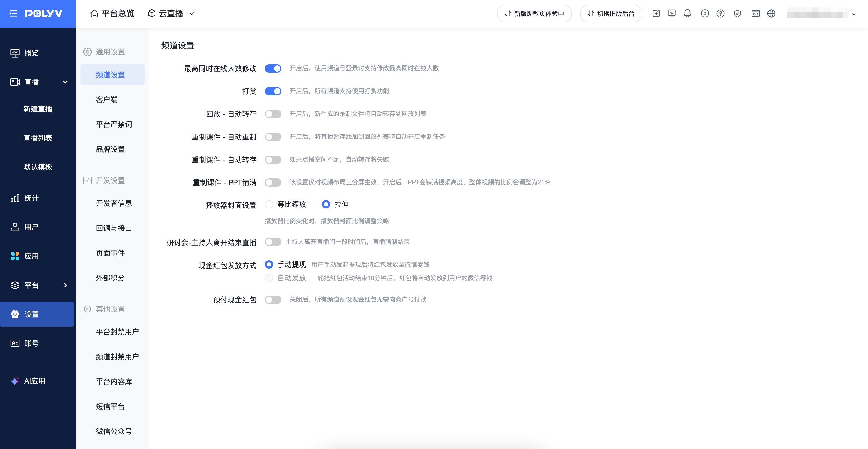Open the 账号 ID card icon

tap(15, 343)
